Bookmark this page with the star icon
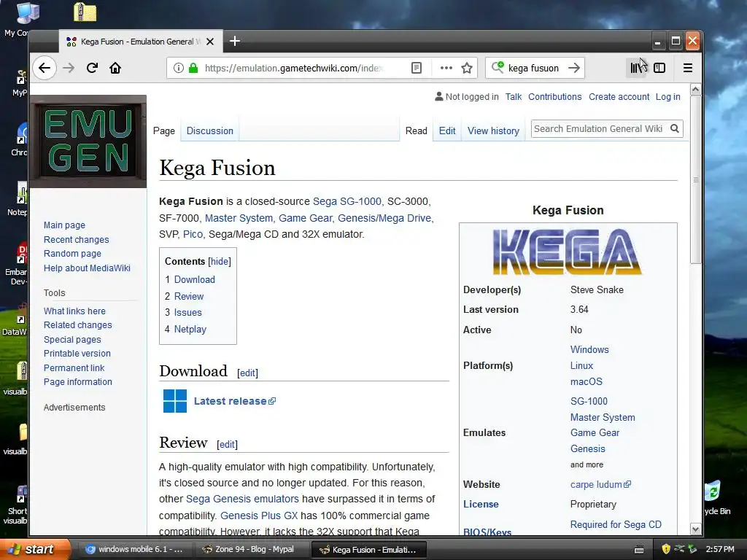The width and height of the screenshot is (747, 560). point(467,68)
